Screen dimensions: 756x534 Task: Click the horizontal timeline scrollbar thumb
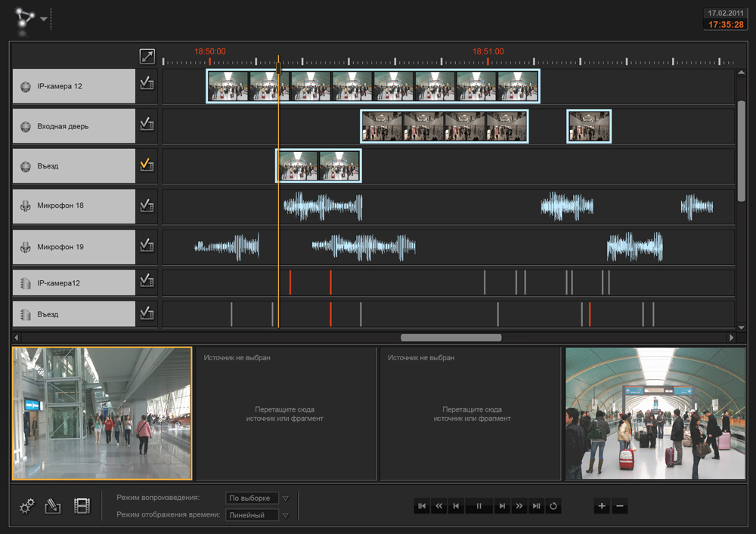[x=451, y=338]
